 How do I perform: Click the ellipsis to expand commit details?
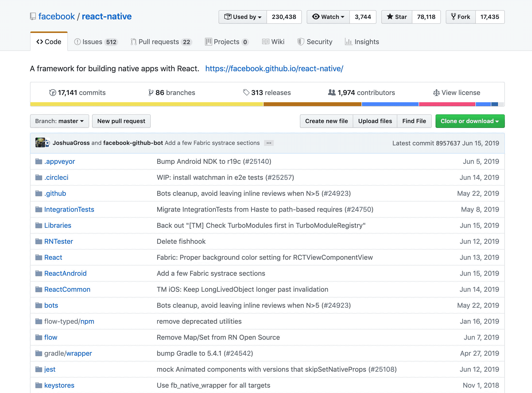coord(269,143)
